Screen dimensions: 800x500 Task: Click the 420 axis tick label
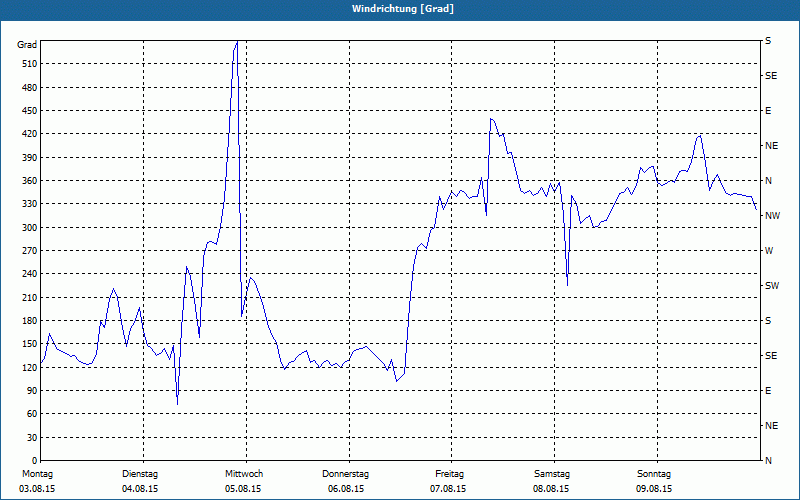tap(31, 134)
